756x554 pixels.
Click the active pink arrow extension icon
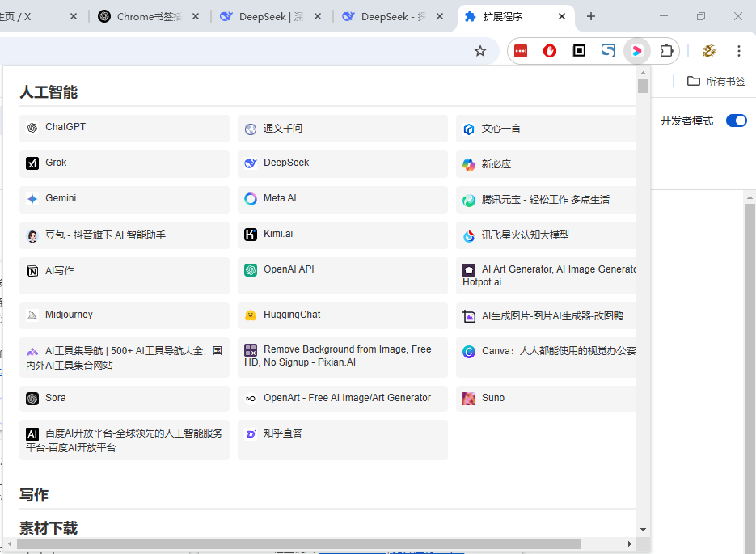coord(637,51)
